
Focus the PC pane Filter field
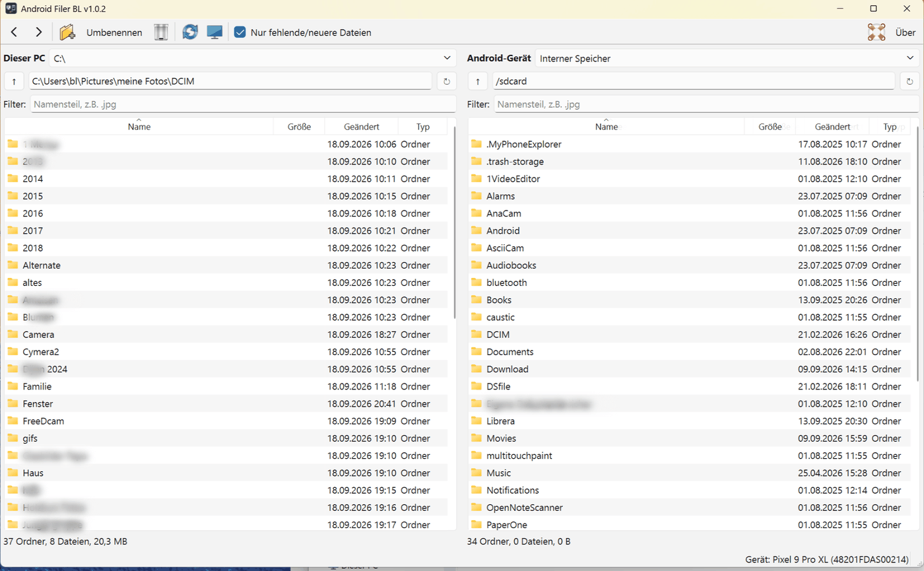click(243, 104)
